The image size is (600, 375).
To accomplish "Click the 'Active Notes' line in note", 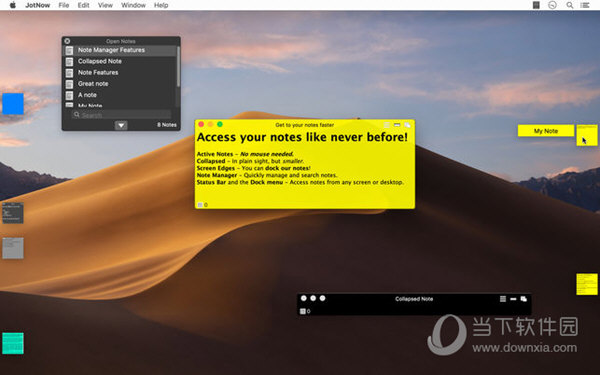I will coord(245,154).
